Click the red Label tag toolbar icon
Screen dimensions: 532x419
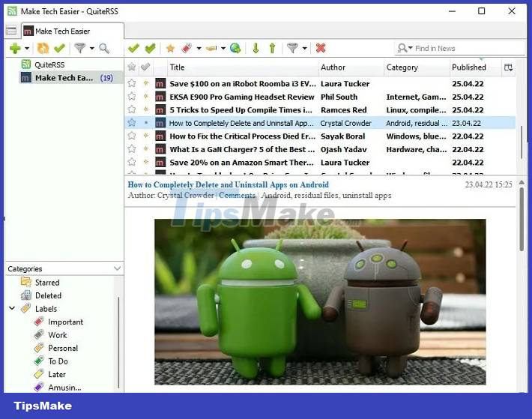click(187, 49)
